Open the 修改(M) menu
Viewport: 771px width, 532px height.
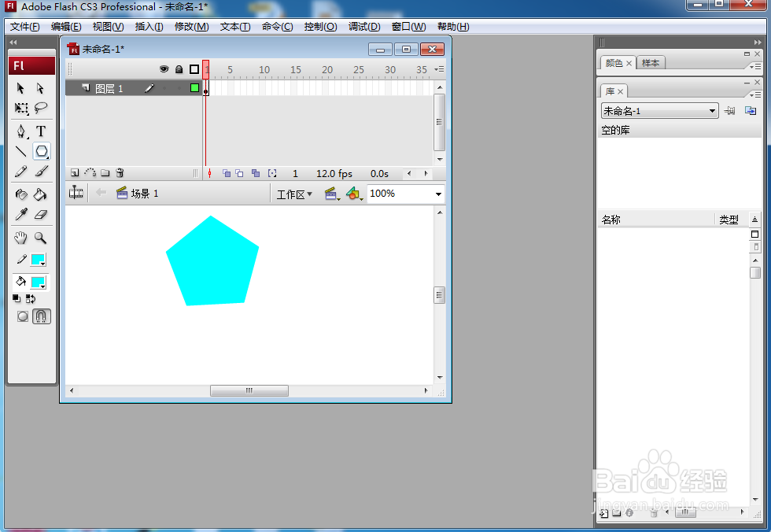pos(192,27)
